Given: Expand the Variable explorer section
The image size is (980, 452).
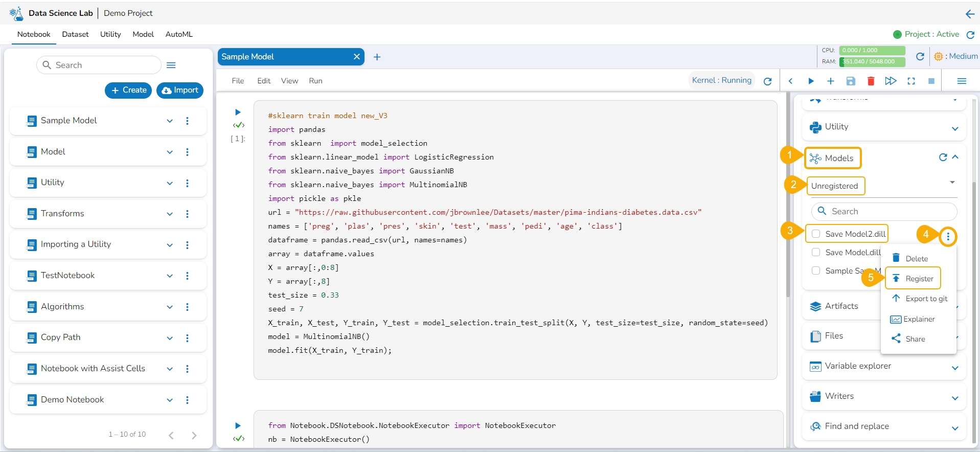Looking at the screenshot, I should pyautogui.click(x=954, y=368).
